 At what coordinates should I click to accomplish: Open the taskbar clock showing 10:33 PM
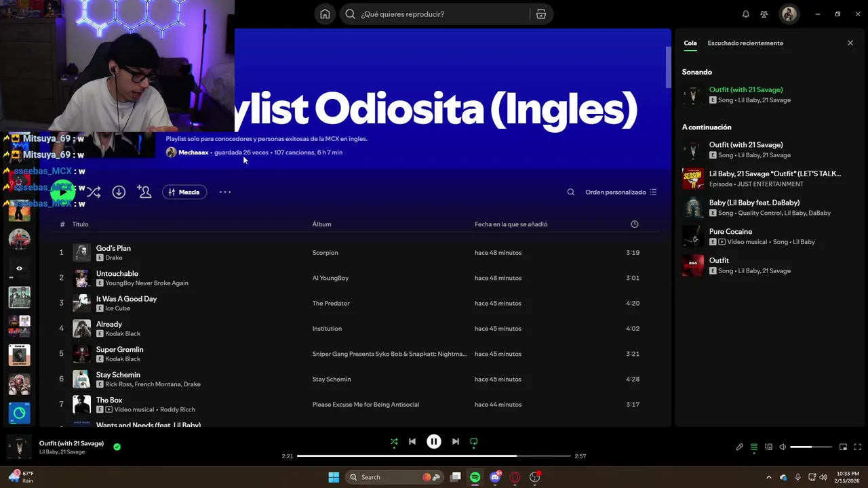click(848, 477)
